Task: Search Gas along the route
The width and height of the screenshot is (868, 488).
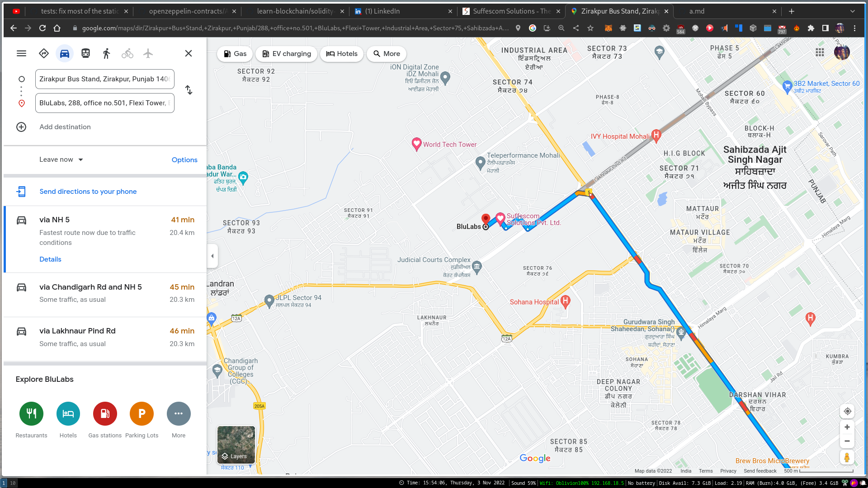Action: click(235, 54)
